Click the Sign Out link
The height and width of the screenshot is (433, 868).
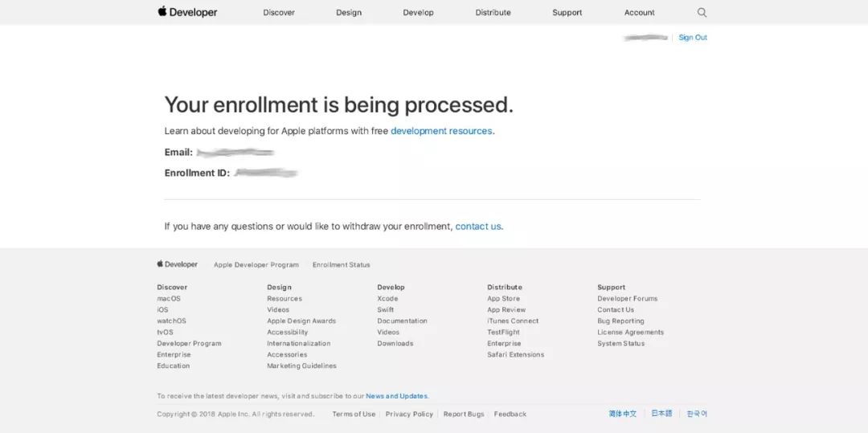tap(693, 38)
